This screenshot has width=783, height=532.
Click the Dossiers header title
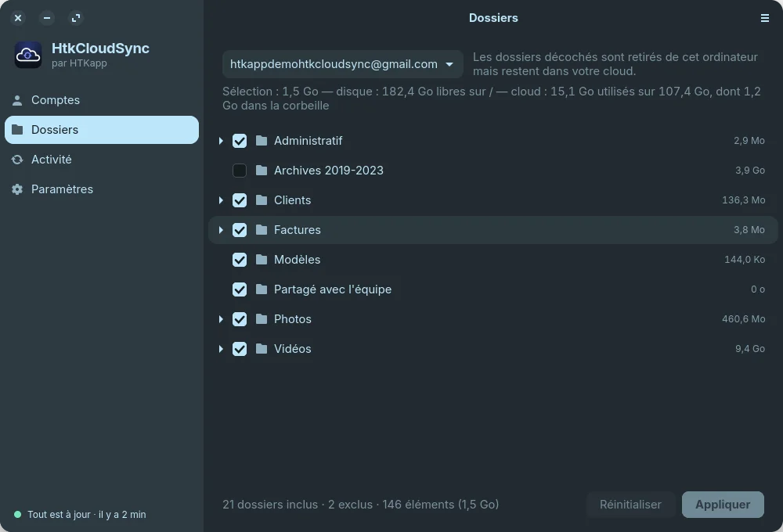point(493,18)
